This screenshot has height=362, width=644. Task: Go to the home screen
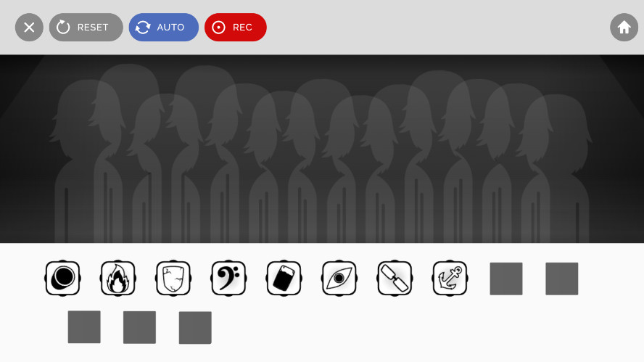[624, 28]
